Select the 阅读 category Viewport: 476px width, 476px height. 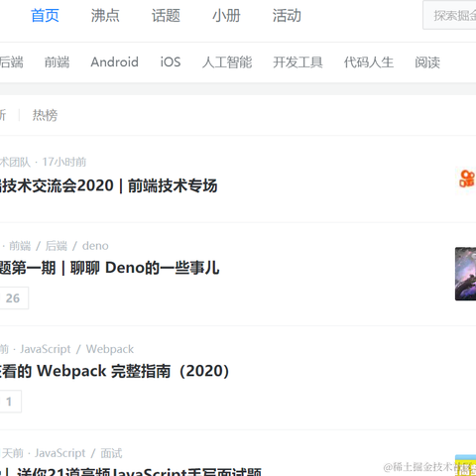click(427, 62)
